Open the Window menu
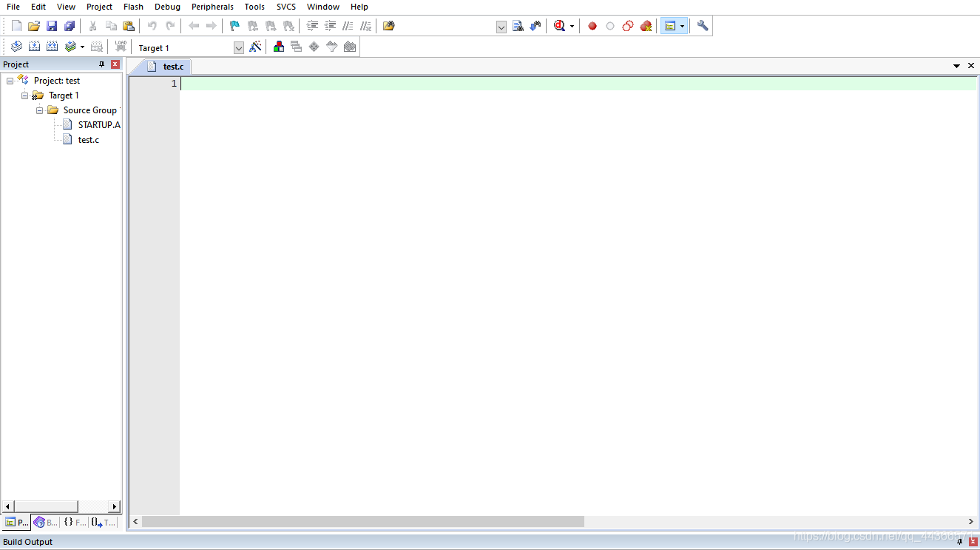The image size is (980, 550). (x=323, y=7)
